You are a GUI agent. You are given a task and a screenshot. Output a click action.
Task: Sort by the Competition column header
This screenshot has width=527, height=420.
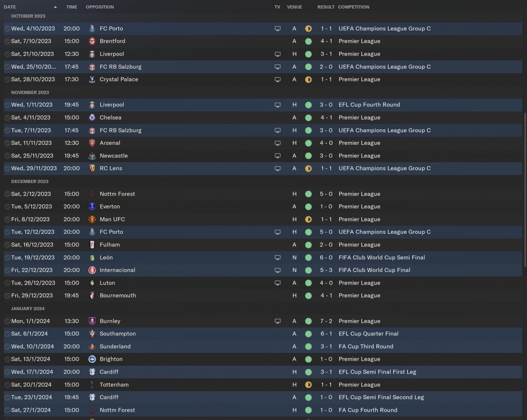point(354,7)
